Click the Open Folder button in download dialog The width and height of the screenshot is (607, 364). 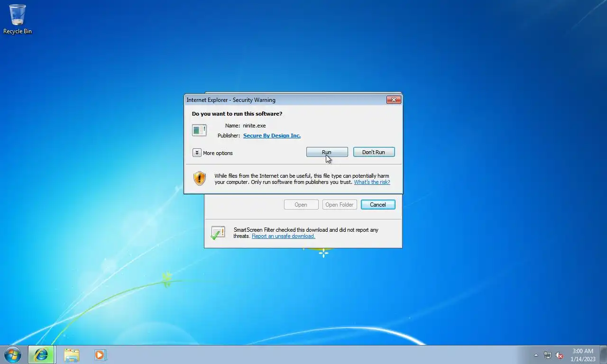pos(340,205)
